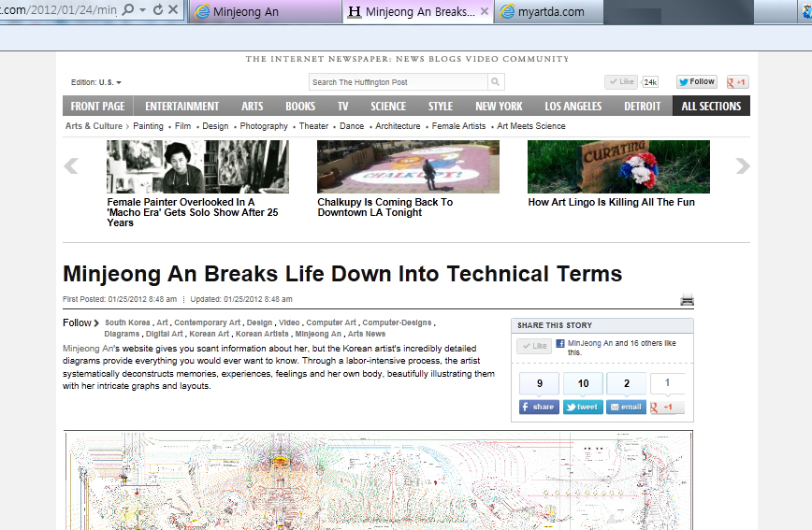
Task: Click the email share button
Action: [626, 407]
